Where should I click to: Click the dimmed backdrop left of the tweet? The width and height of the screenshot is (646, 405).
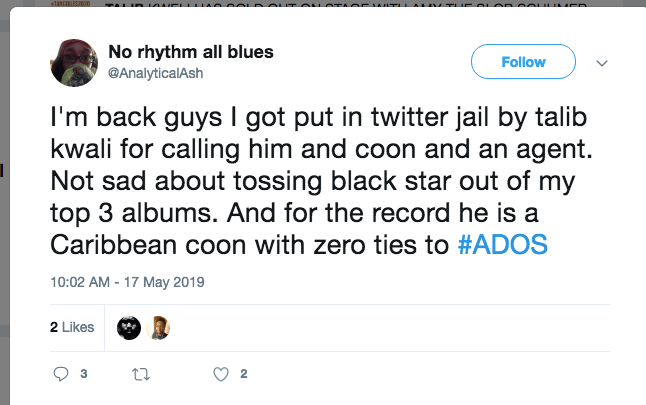[x=10, y=200]
